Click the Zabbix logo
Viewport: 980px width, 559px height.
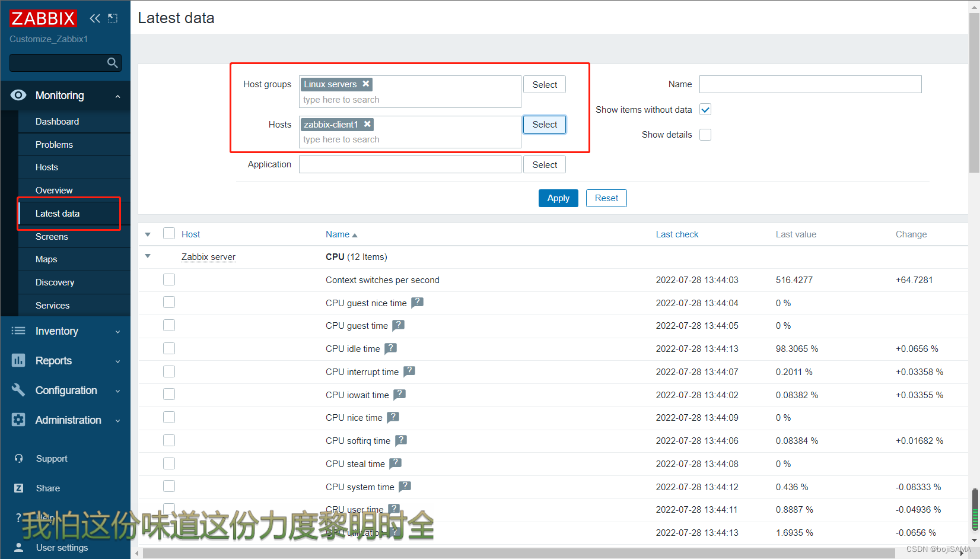point(43,18)
